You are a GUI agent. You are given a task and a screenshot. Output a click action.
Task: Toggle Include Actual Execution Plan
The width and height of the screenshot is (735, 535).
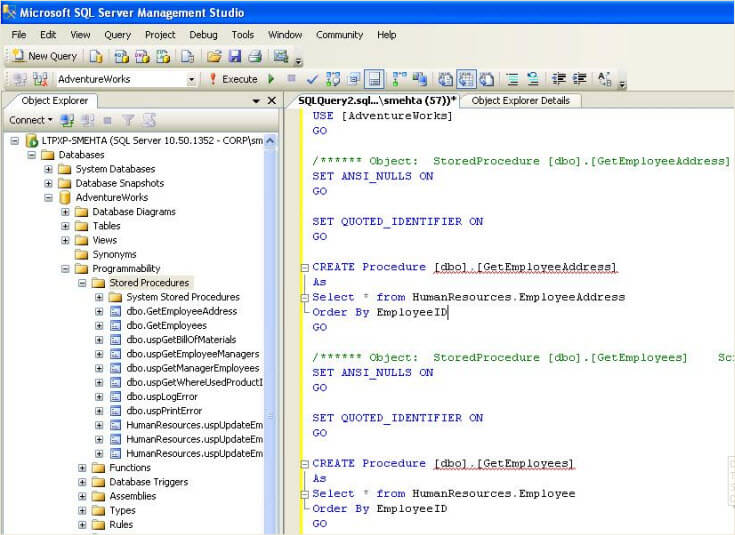coord(399,79)
